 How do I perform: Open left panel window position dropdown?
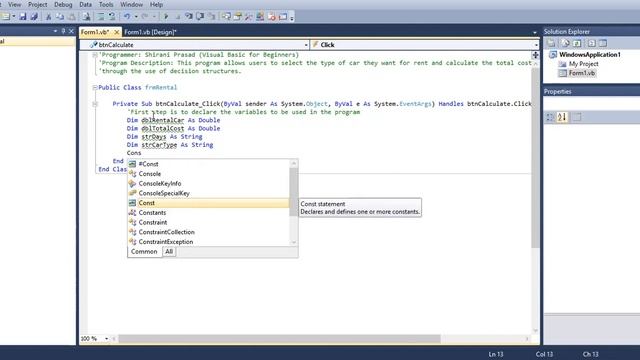click(x=55, y=31)
